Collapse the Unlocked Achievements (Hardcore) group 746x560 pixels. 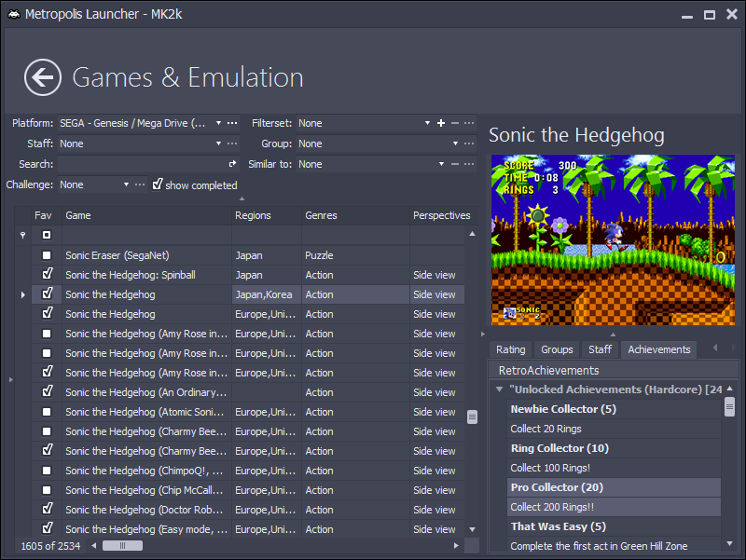pyautogui.click(x=499, y=389)
